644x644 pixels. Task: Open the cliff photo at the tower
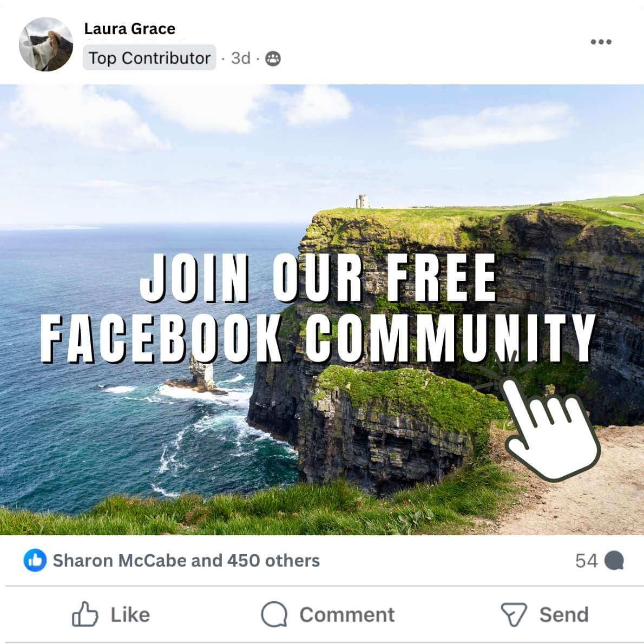[x=362, y=201]
